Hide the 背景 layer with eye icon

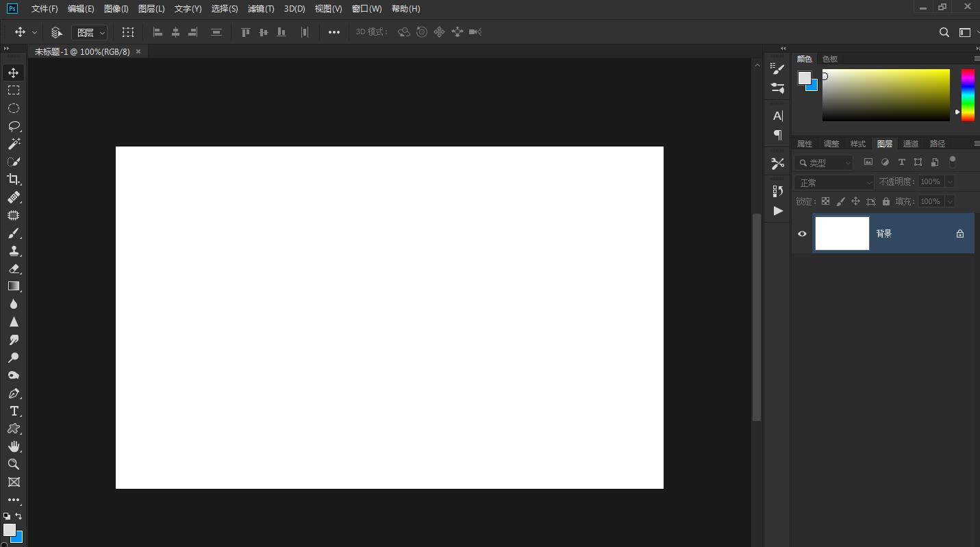coord(802,233)
